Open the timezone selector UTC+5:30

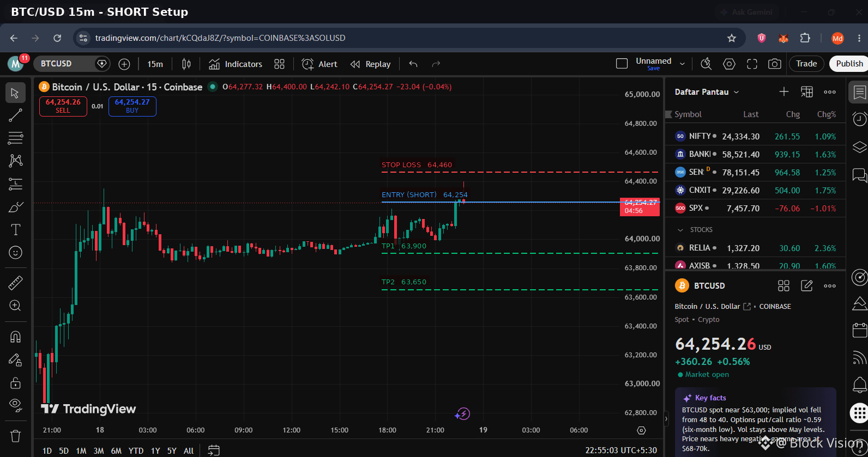621,450
